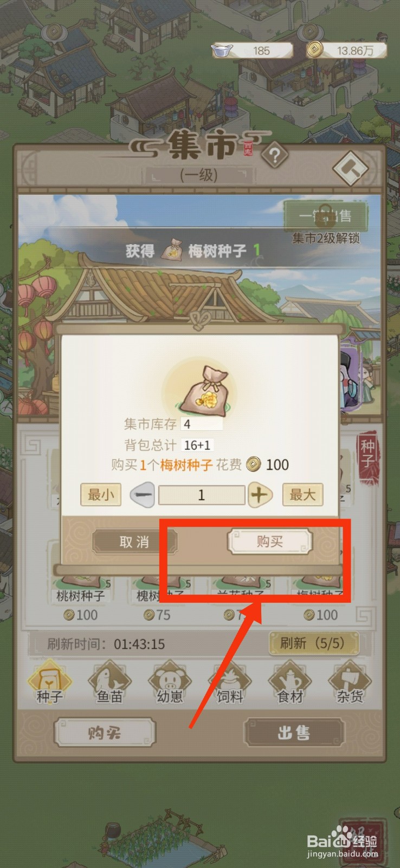
Task: Set quantity to 最大 maximum
Action: (302, 495)
